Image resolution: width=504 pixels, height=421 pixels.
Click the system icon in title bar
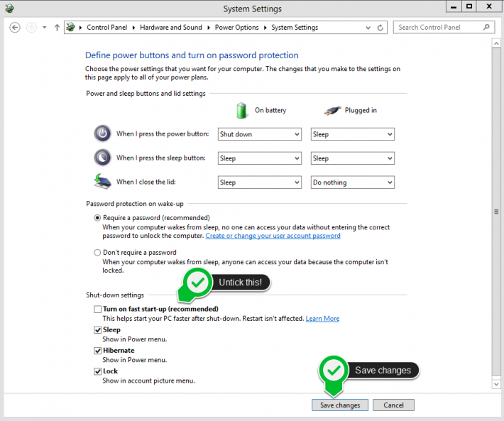(x=9, y=9)
